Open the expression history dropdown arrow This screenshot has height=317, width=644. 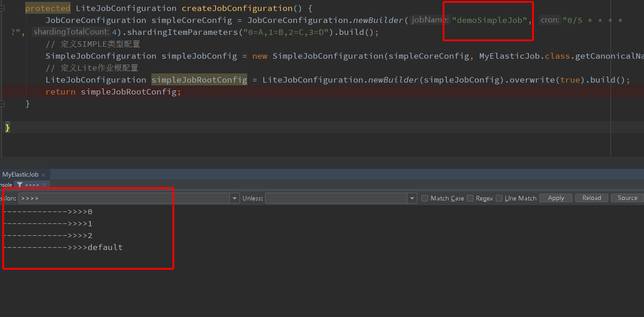click(x=235, y=198)
